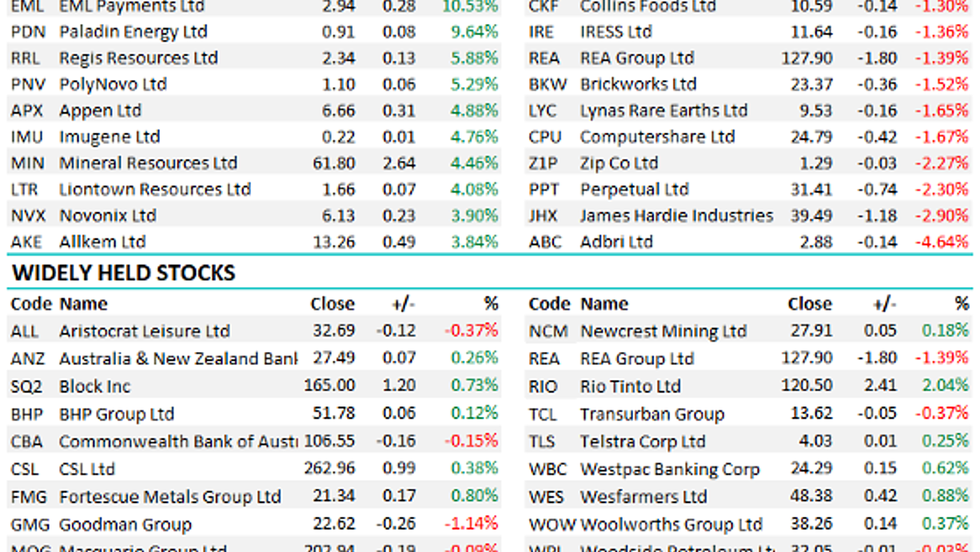Select the Lynas Rare Earths Ltd name

[663, 111]
